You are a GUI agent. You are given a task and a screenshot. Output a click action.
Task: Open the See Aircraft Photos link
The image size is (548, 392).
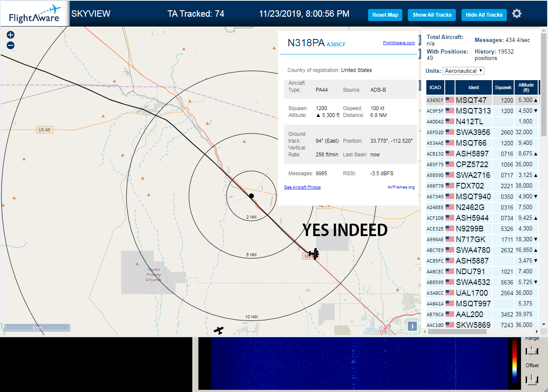302,187
